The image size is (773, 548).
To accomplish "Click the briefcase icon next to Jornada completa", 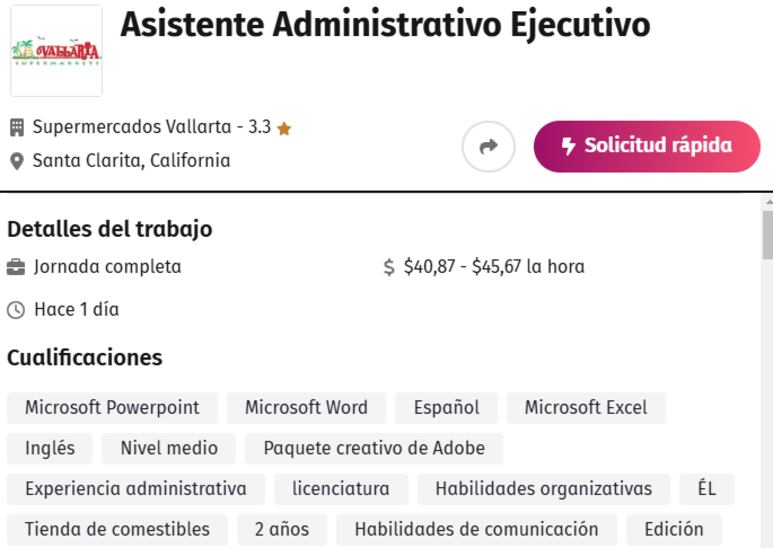I will coord(16,267).
